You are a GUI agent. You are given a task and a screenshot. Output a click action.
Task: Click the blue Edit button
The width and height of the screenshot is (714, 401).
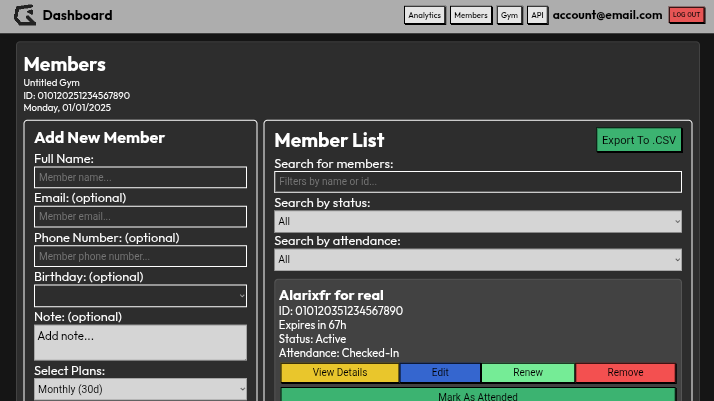click(440, 373)
